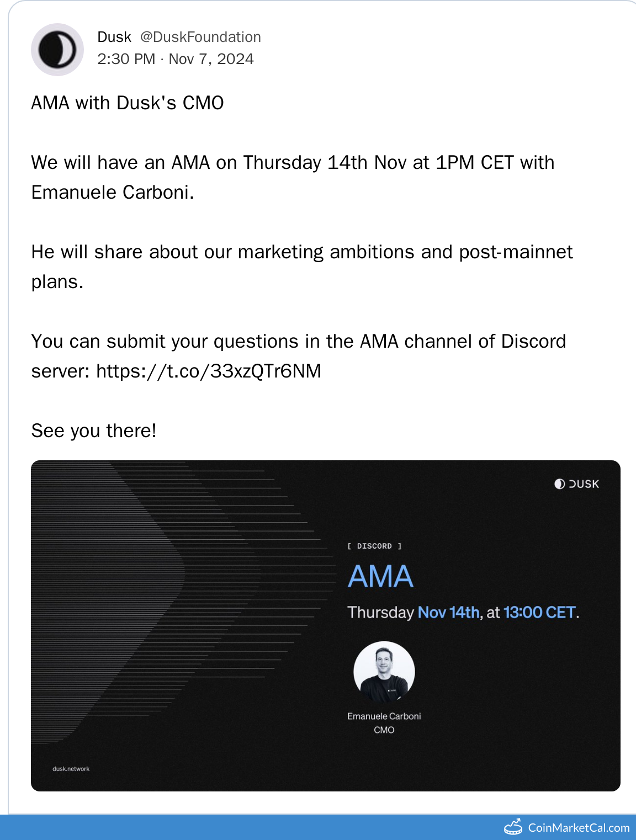Click the @DuskFoundation handle
Image resolution: width=636 pixels, height=840 pixels.
pos(200,37)
